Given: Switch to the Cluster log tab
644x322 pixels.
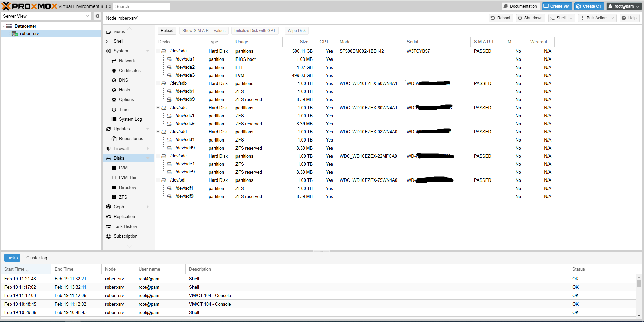Looking at the screenshot, I should (37, 258).
